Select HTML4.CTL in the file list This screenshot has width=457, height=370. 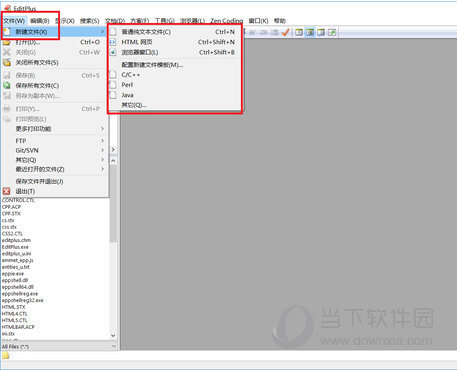15,314
